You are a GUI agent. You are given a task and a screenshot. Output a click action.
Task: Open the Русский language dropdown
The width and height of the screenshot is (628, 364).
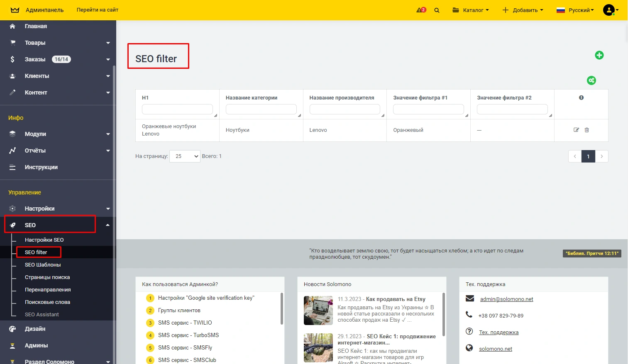(575, 10)
